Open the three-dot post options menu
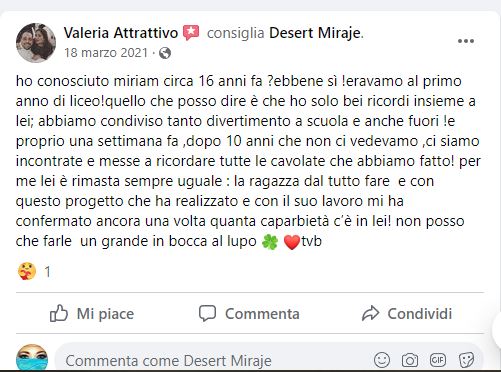501x372 pixels. (466, 41)
